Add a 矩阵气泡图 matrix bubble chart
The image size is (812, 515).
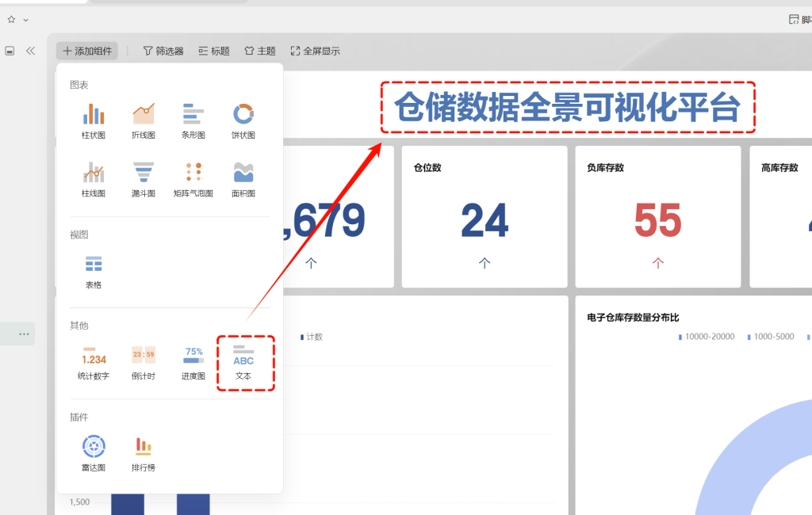click(x=193, y=179)
